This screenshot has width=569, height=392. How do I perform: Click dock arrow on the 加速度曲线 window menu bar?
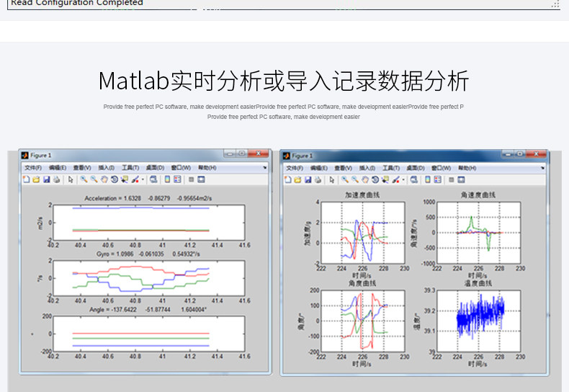pyautogui.click(x=542, y=168)
